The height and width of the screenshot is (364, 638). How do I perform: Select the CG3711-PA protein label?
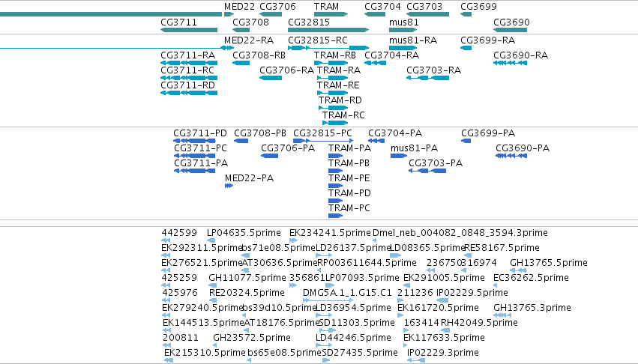(x=201, y=163)
